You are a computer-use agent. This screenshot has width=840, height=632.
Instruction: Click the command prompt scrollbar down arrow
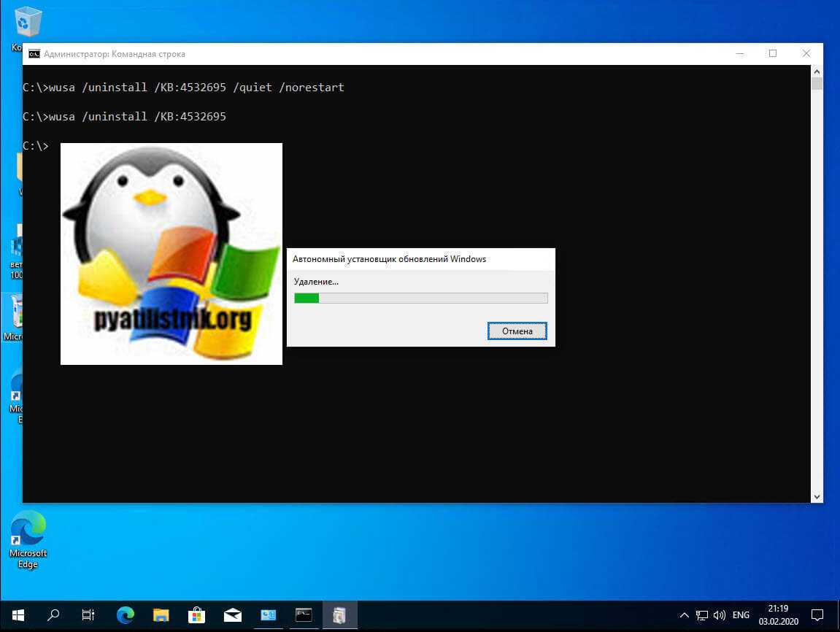[x=817, y=496]
